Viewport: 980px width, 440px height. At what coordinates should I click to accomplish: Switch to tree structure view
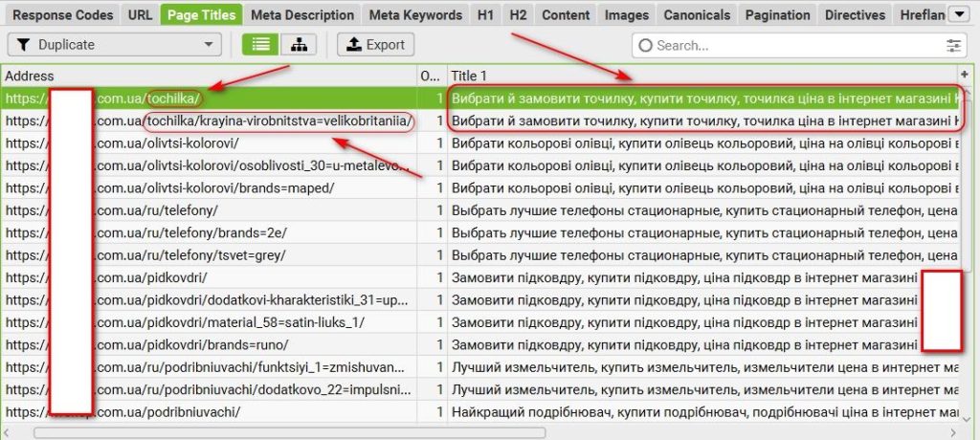point(299,44)
